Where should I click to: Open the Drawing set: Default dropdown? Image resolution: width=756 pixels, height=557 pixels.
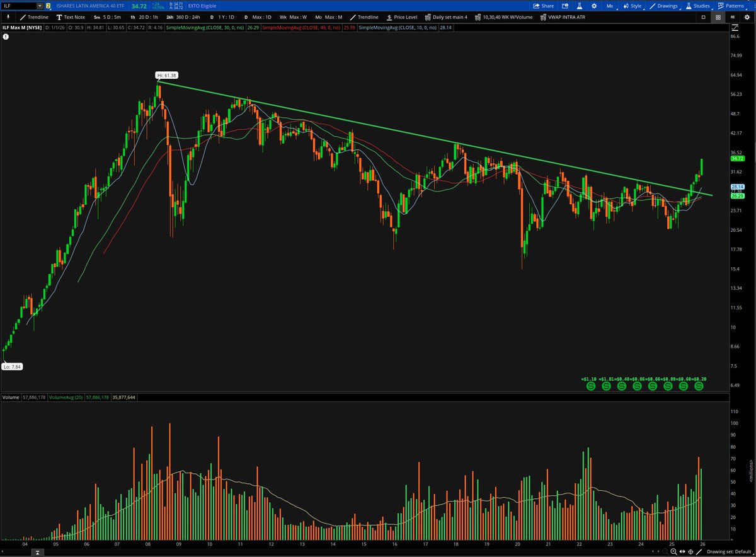click(x=730, y=551)
